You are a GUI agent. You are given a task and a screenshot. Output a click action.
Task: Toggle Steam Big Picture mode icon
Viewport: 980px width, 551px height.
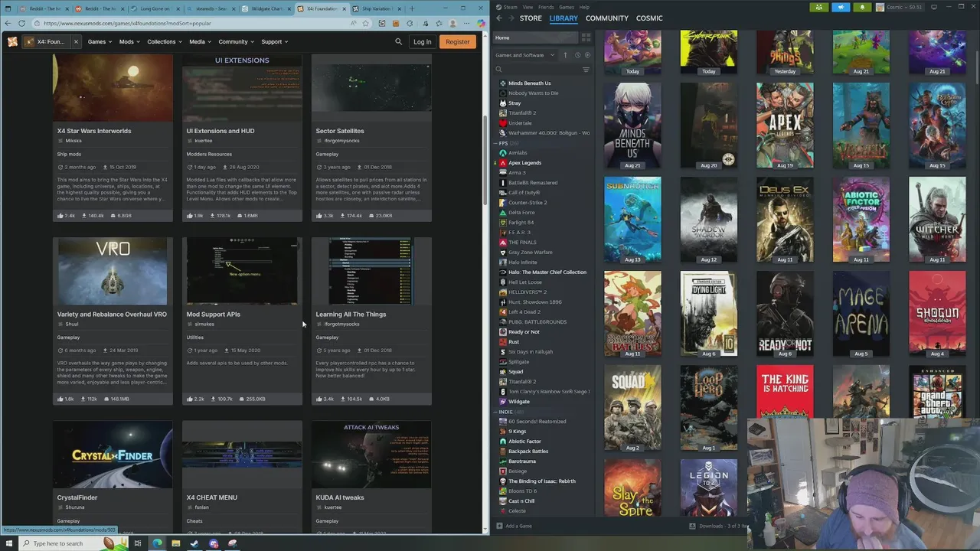(x=934, y=7)
